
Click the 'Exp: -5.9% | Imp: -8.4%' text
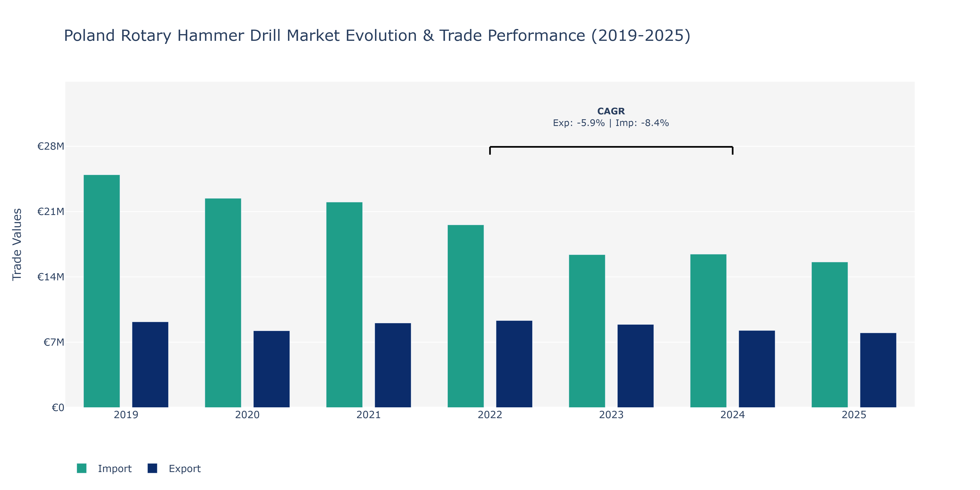tap(611, 123)
